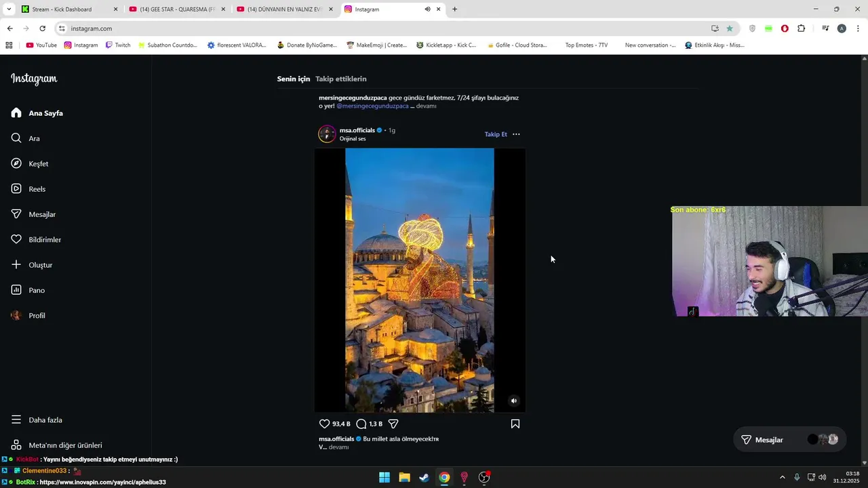Toggle the video sound speaker icon

coord(513,401)
